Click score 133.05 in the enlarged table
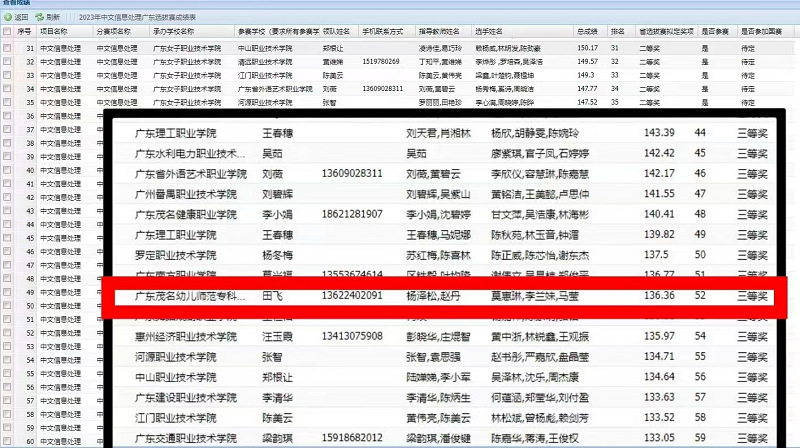The image size is (800, 448). pos(659,438)
